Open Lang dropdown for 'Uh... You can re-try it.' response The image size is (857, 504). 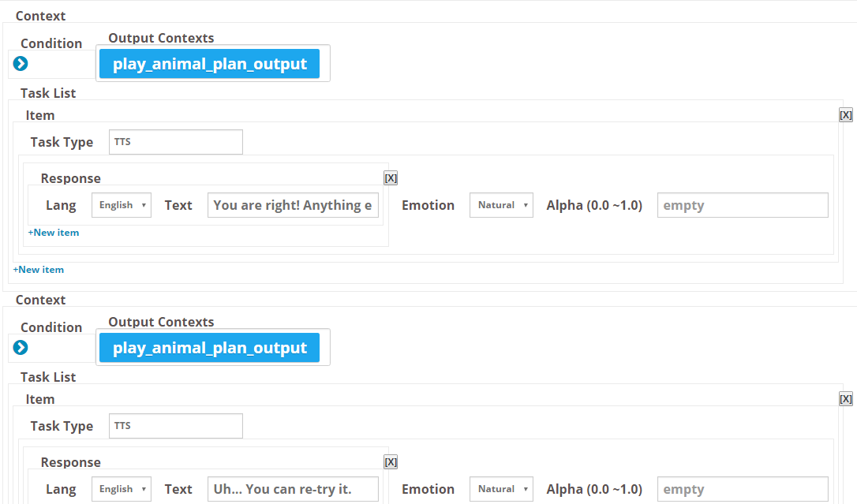click(x=122, y=489)
